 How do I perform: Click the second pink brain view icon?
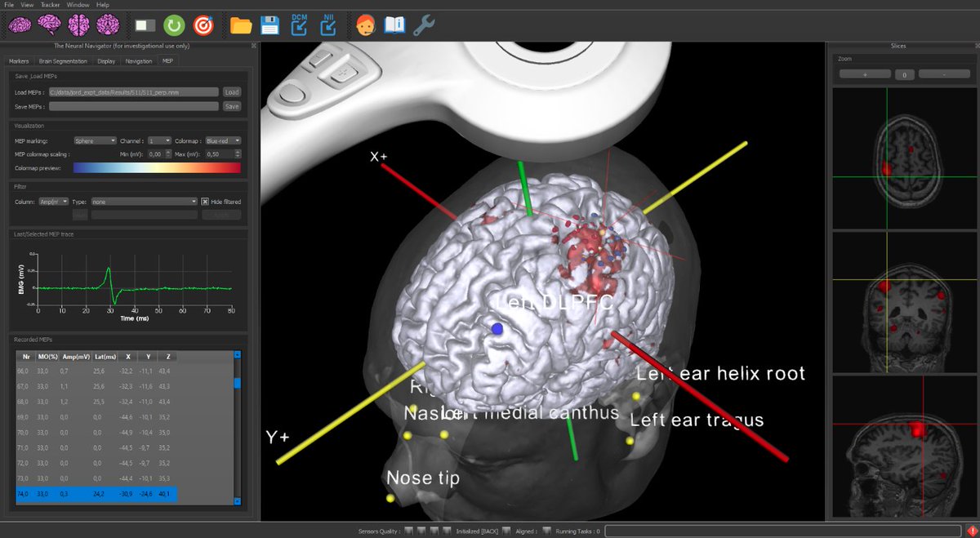50,25
